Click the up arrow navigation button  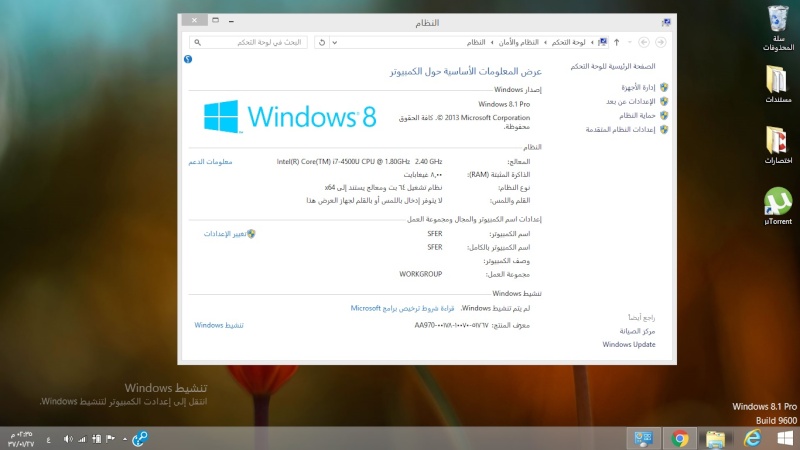point(616,42)
